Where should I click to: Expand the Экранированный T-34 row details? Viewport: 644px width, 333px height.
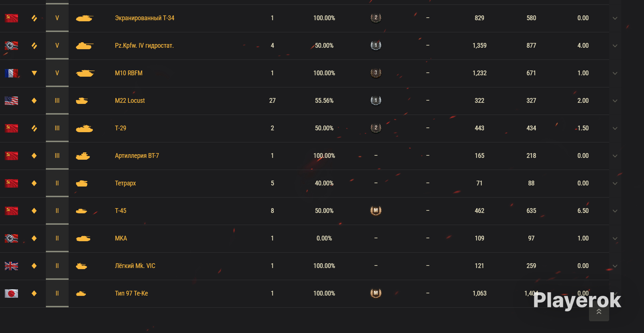tap(615, 18)
